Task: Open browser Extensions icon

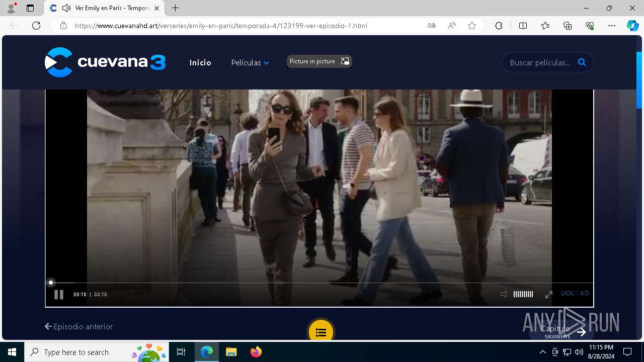Action: (499, 26)
